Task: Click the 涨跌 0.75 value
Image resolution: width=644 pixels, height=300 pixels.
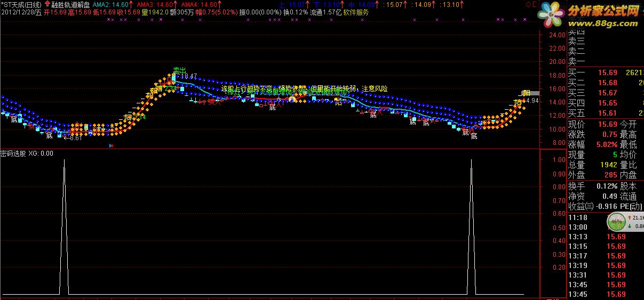Action: (610, 134)
